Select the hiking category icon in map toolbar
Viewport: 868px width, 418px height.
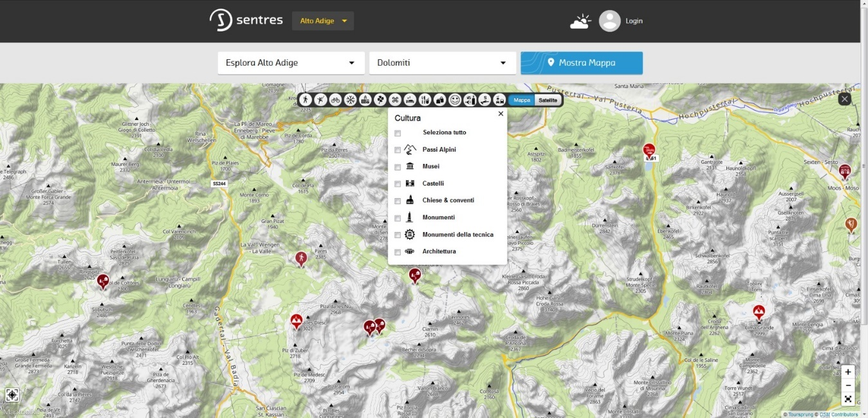pos(306,100)
